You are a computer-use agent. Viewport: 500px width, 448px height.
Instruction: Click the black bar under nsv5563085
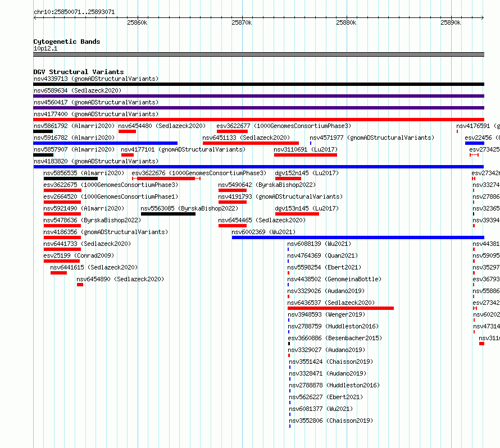click(x=168, y=214)
